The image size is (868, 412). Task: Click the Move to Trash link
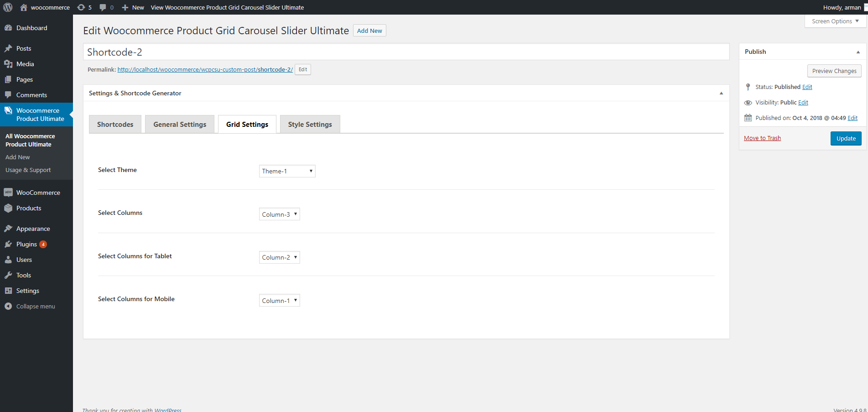coord(762,138)
